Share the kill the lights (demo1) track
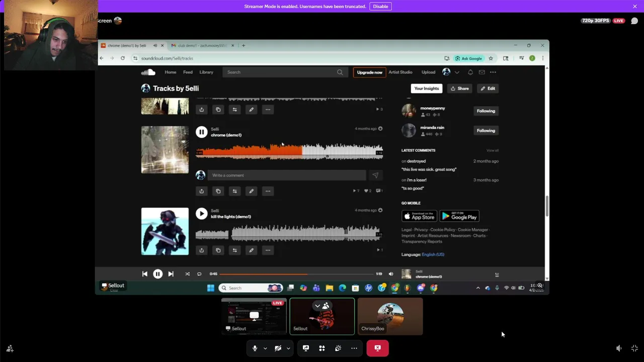This screenshot has width=644, height=362. (x=202, y=250)
